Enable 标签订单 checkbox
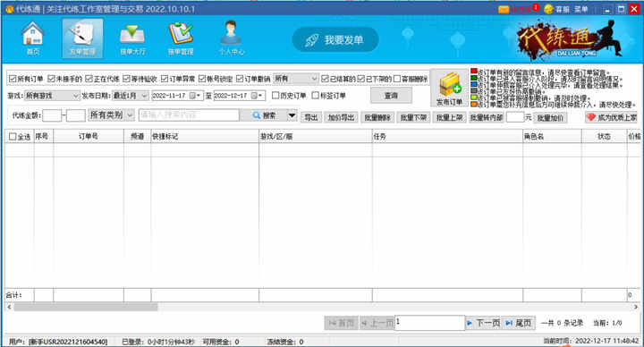Viewport: 644px width, 347px height. 316,96
